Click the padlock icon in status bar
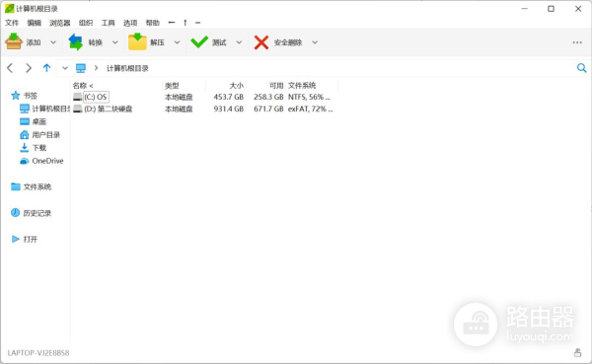The height and width of the screenshot is (364, 592). click(577, 353)
